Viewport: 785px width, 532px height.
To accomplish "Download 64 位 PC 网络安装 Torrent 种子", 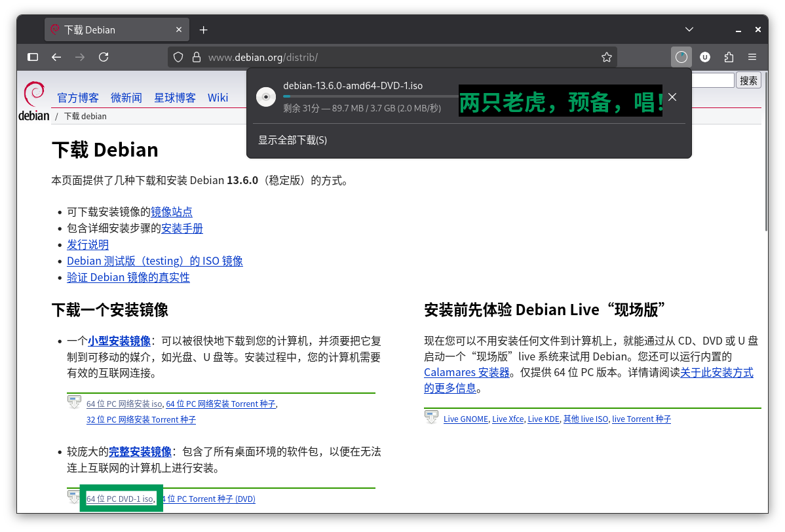I will click(221, 404).
